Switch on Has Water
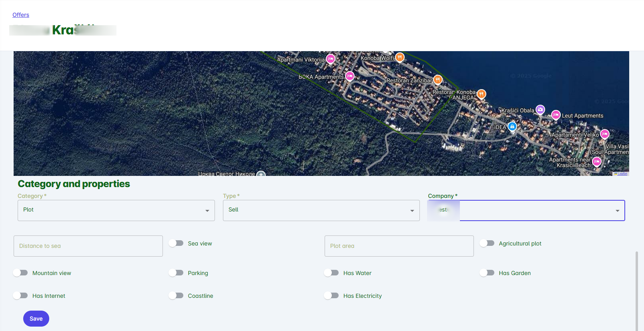Image resolution: width=644 pixels, height=331 pixels. 331,273
